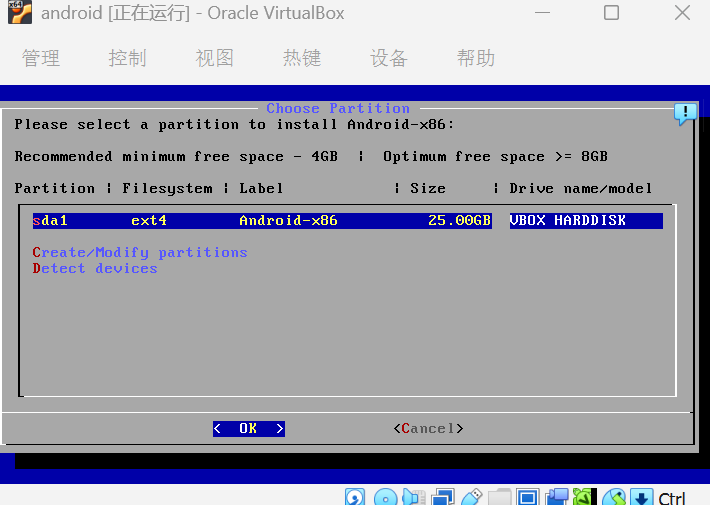This screenshot has width=710, height=505.
Task: Open the notification balloon icon
Action: point(685,114)
